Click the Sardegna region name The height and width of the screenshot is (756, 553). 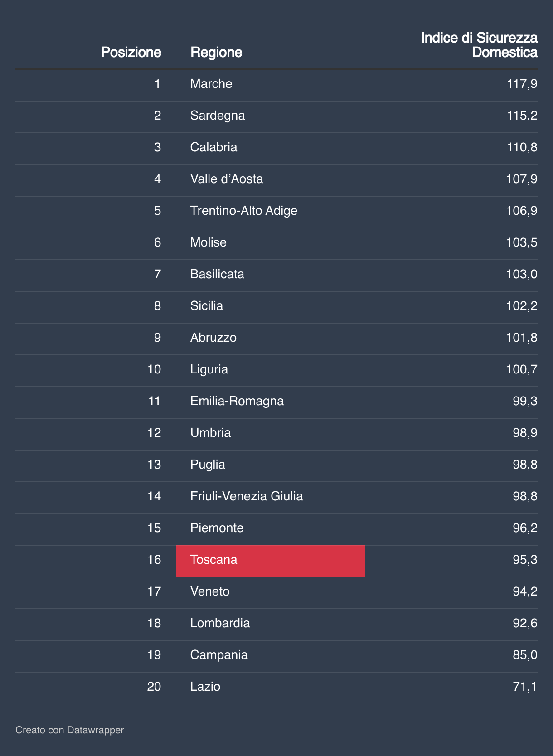(x=218, y=116)
